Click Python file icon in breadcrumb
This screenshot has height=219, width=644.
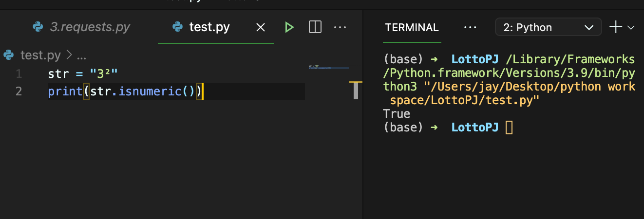pyautogui.click(x=9, y=55)
